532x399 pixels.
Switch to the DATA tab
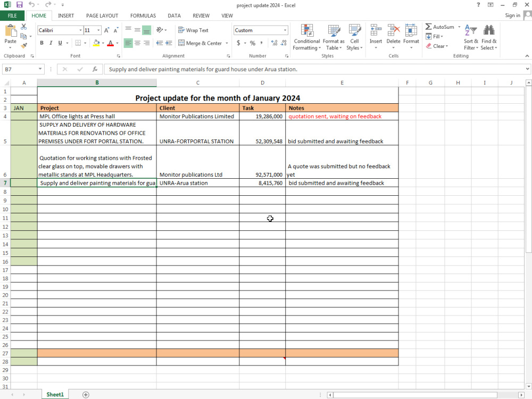click(x=174, y=15)
